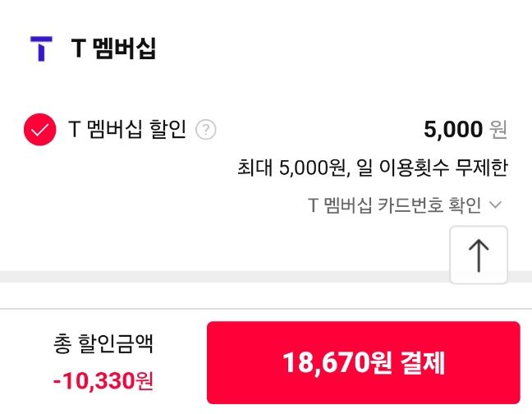Image resolution: width=532 pixels, height=414 pixels.
Task: Tap the scroll-to-top arrow button
Action: [x=479, y=255]
